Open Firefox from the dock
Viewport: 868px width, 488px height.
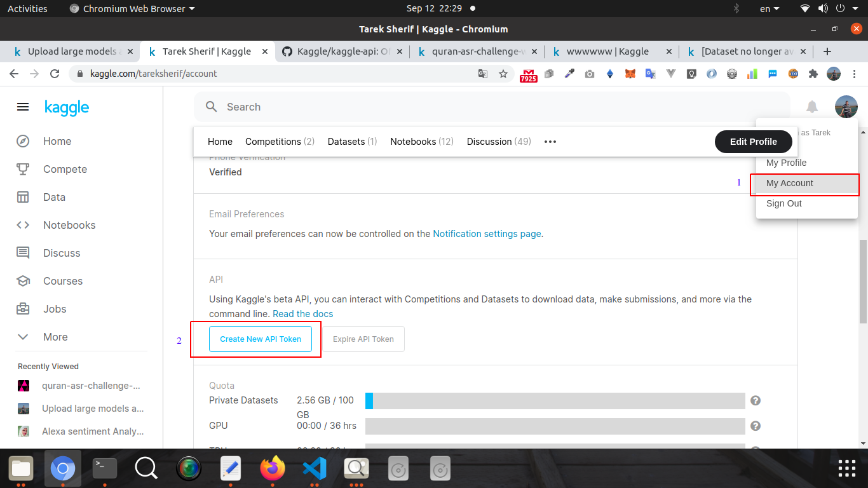point(273,469)
